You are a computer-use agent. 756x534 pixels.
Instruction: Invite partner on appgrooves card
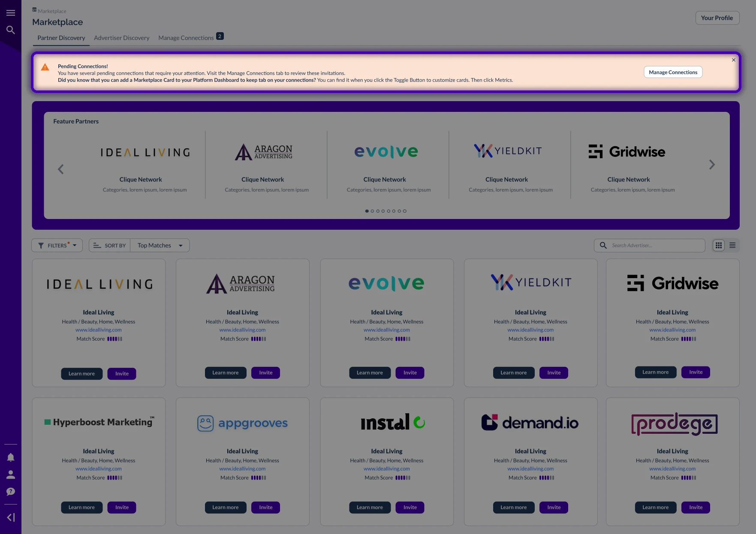[x=266, y=507]
